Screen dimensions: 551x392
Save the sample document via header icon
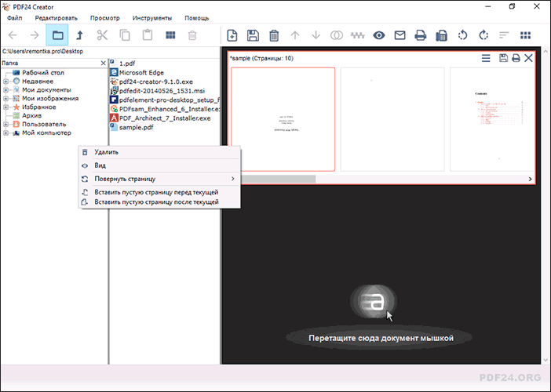(x=504, y=58)
